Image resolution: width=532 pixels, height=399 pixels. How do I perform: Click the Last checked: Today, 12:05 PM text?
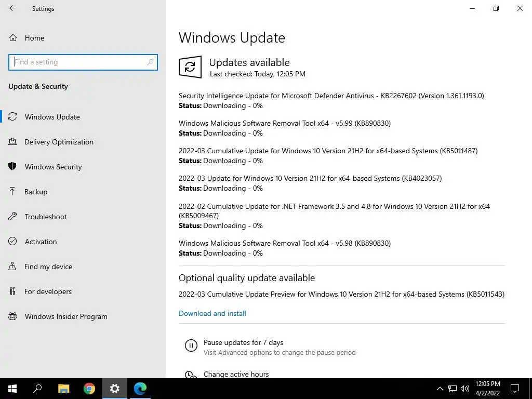(258, 74)
